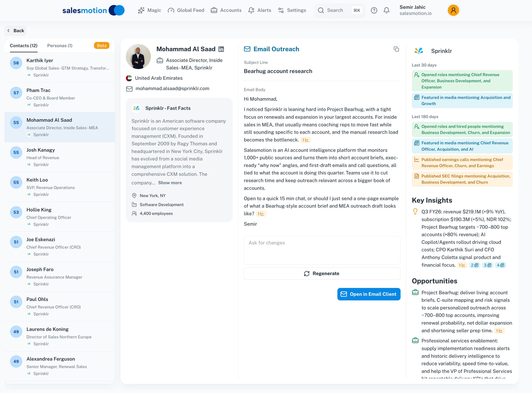532x393 pixels.
Task: Expand Sprinklr Fast Facts with Show more
Action: [x=170, y=183]
